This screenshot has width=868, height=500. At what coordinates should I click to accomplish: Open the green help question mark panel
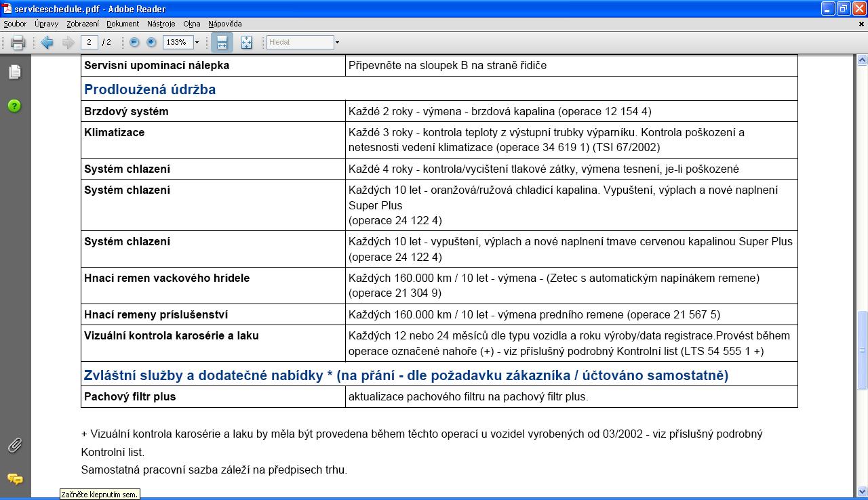14,106
